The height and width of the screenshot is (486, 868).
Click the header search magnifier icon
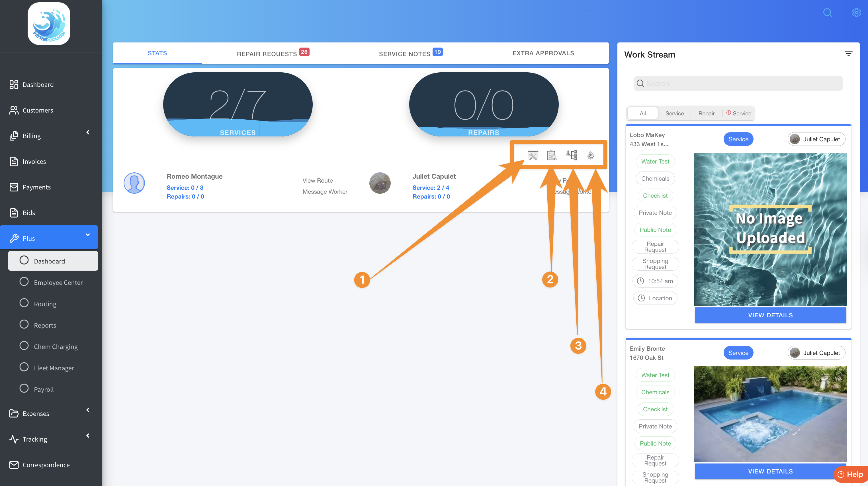tap(827, 13)
